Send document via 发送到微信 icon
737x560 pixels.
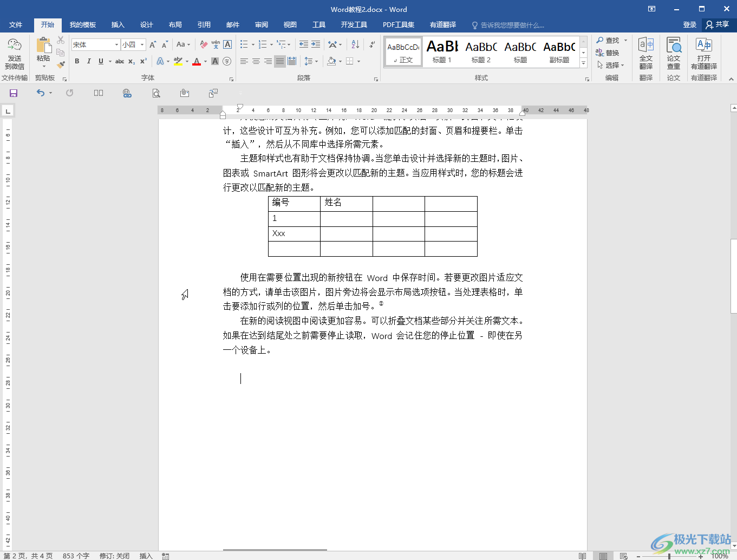point(15,54)
